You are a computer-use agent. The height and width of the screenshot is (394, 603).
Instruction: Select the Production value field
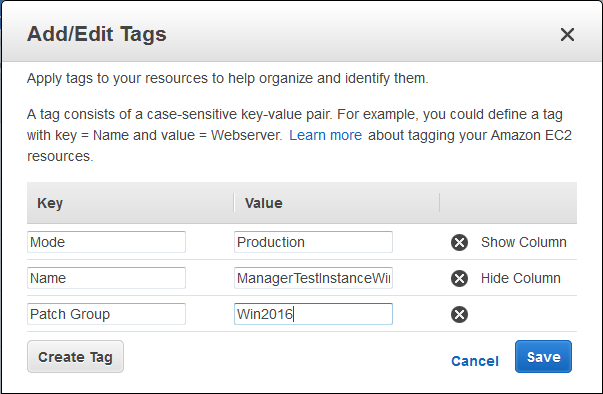(313, 242)
